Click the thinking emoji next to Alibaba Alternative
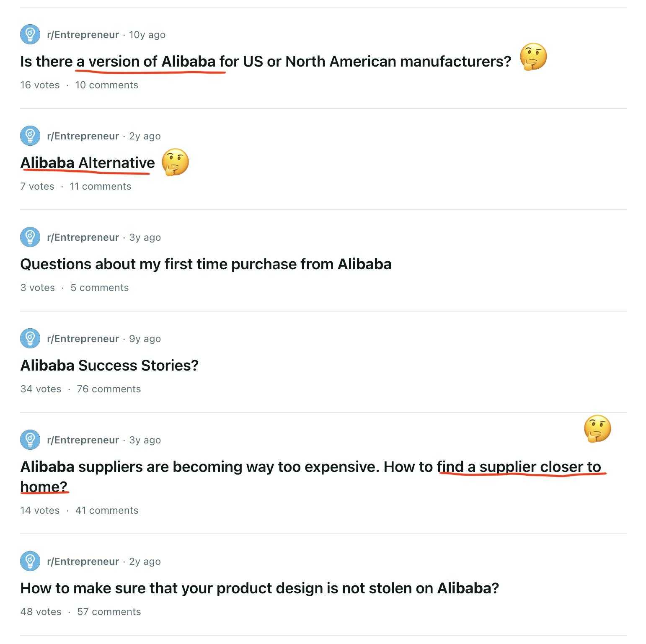This screenshot has height=644, width=646. 175,162
